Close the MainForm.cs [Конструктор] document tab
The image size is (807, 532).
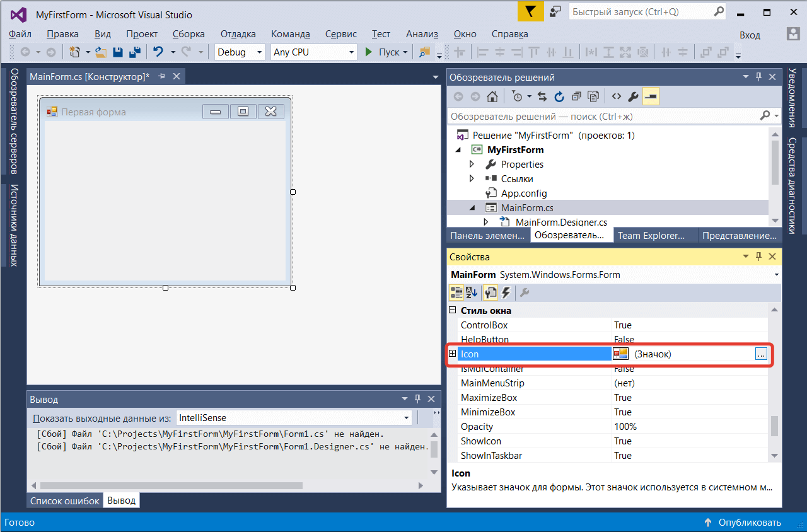point(177,76)
